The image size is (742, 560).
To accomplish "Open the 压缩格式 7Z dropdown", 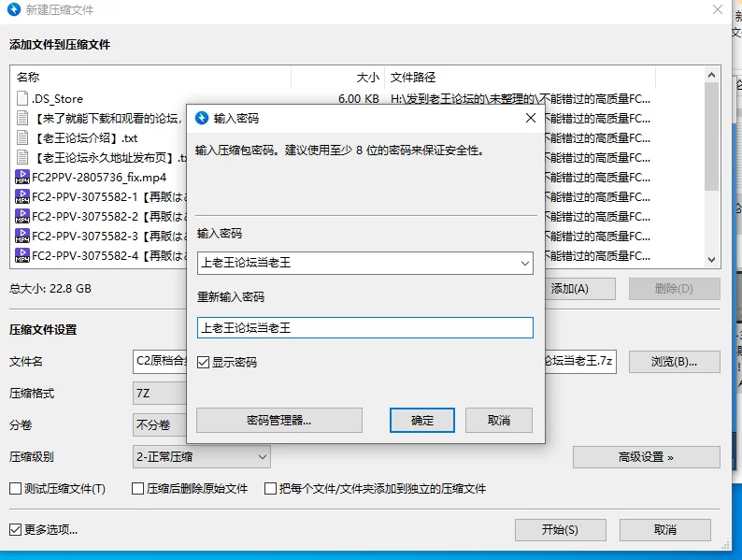I will pos(160,393).
